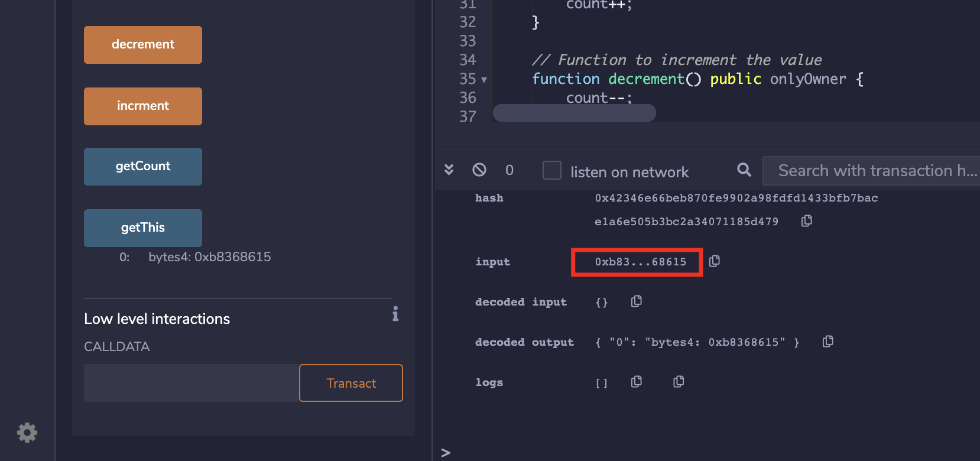Copy the decoded output value
The image size is (980, 461).
tap(828, 341)
